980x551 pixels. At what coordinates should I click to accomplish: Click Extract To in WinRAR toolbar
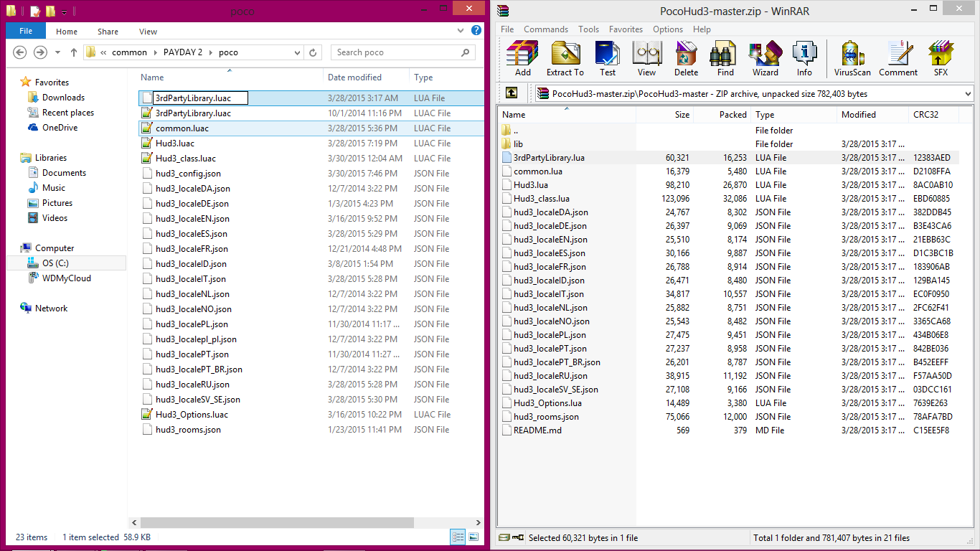point(565,59)
